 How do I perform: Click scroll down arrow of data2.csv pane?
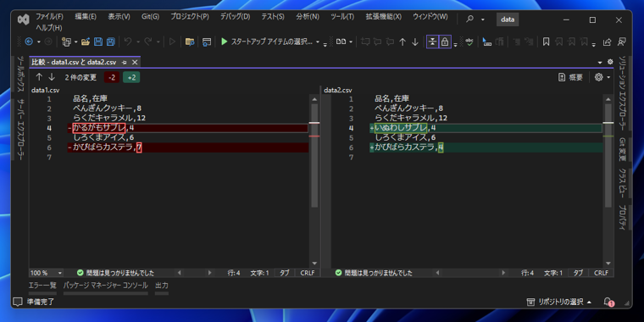[608, 264]
